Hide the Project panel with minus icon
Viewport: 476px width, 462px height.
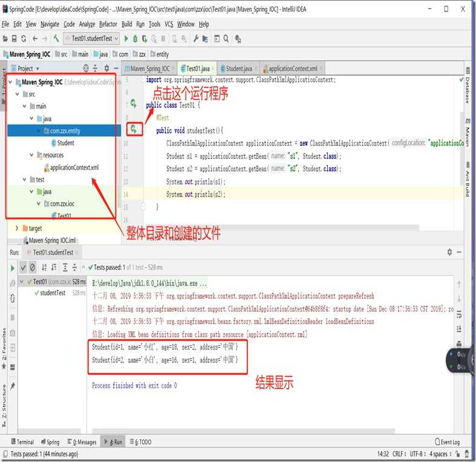pyautogui.click(x=116, y=68)
